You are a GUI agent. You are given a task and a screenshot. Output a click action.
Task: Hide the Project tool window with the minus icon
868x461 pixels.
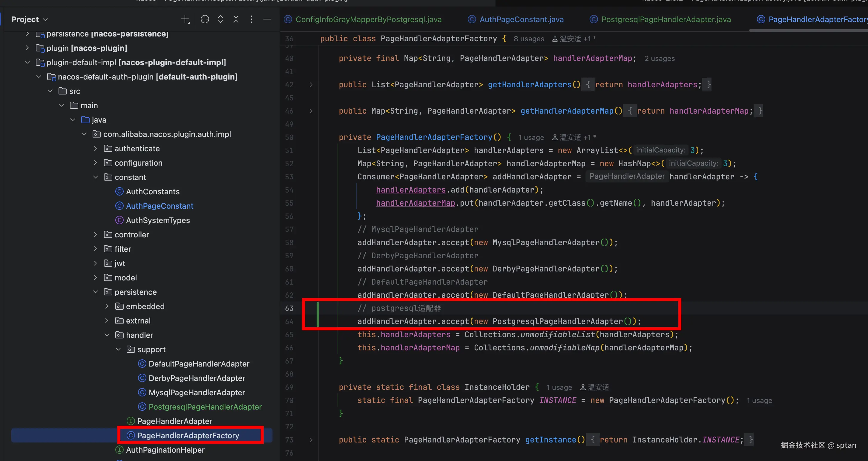pyautogui.click(x=267, y=19)
